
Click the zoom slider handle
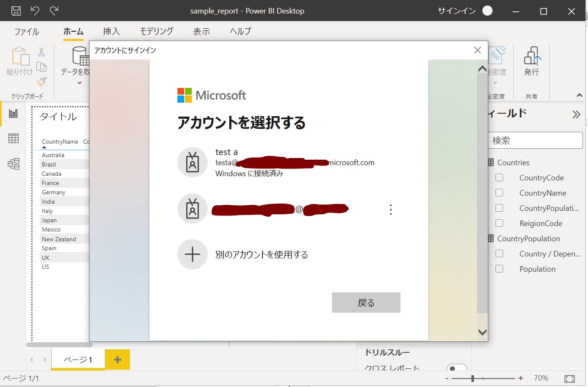click(x=473, y=379)
